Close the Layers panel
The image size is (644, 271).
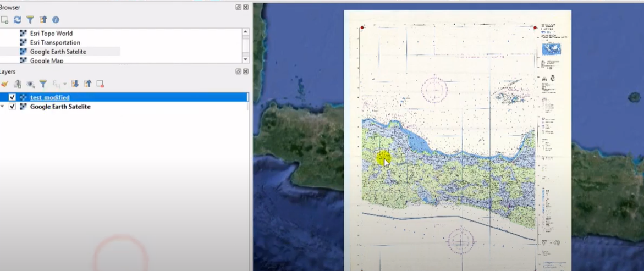coord(246,71)
